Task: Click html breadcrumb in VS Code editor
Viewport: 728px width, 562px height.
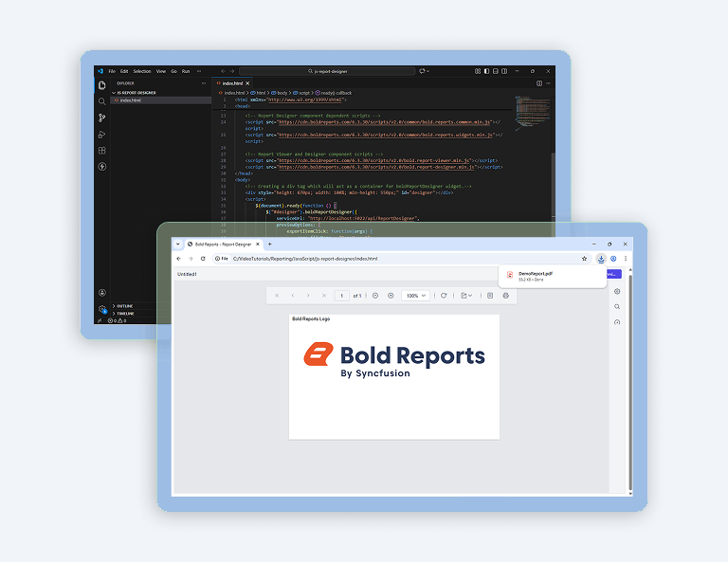Action: (258, 93)
